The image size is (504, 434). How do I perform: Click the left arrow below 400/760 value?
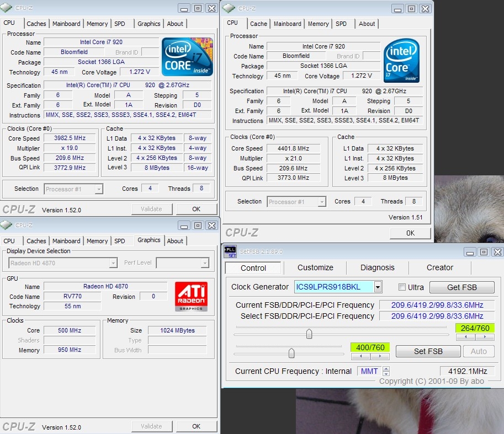click(x=360, y=356)
